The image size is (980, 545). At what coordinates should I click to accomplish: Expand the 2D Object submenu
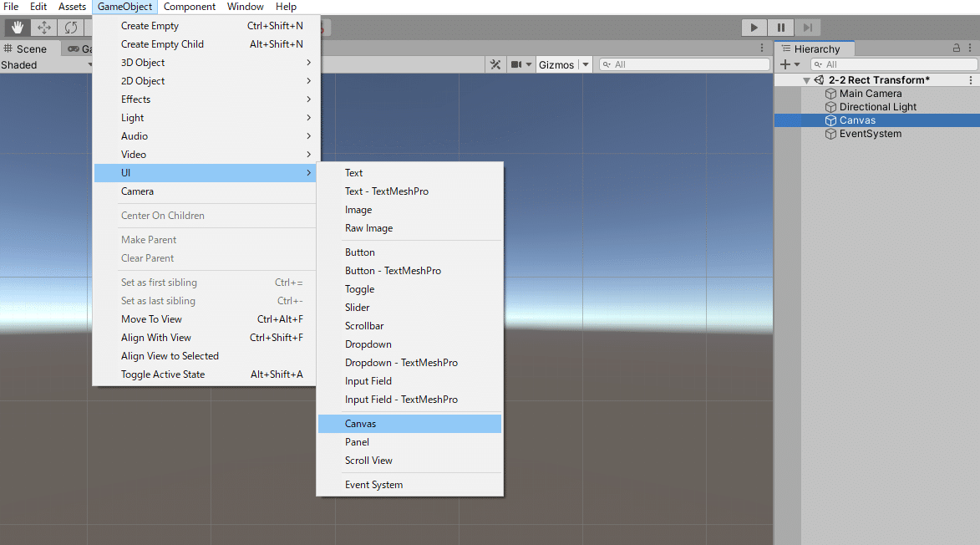205,81
